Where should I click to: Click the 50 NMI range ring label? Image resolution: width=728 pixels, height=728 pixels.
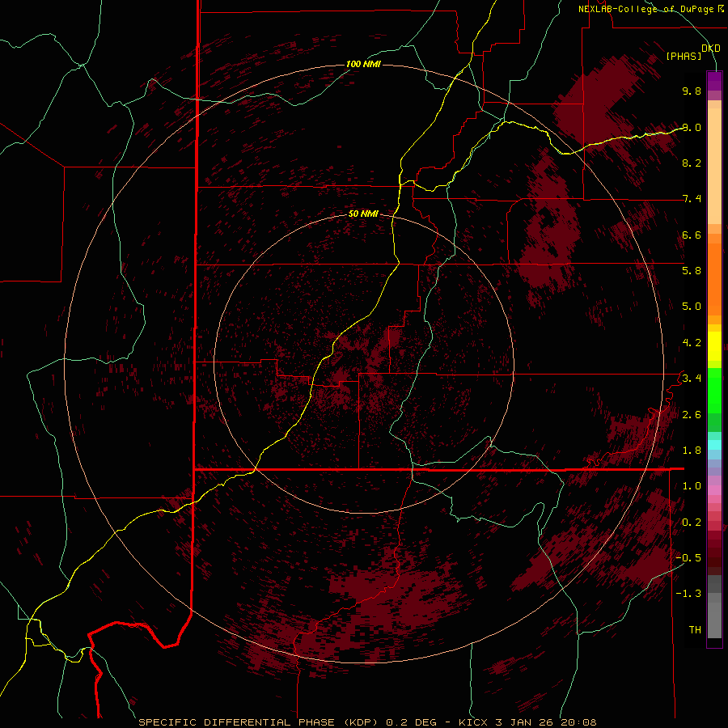(x=363, y=214)
